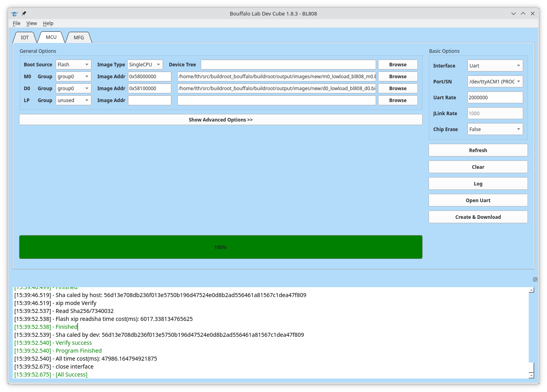Screen dimensions: 547x392
Task: Click 'All time cost(ms)' log line
Action: (86, 359)
